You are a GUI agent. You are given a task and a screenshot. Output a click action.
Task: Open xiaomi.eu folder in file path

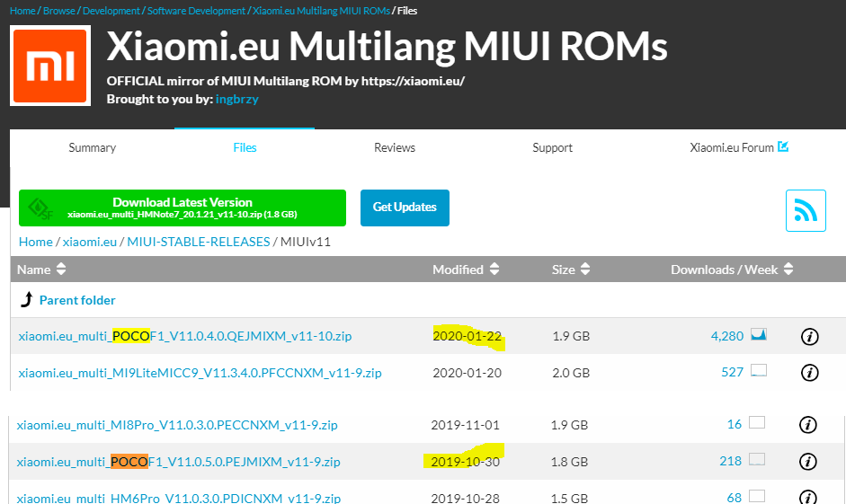click(x=90, y=242)
